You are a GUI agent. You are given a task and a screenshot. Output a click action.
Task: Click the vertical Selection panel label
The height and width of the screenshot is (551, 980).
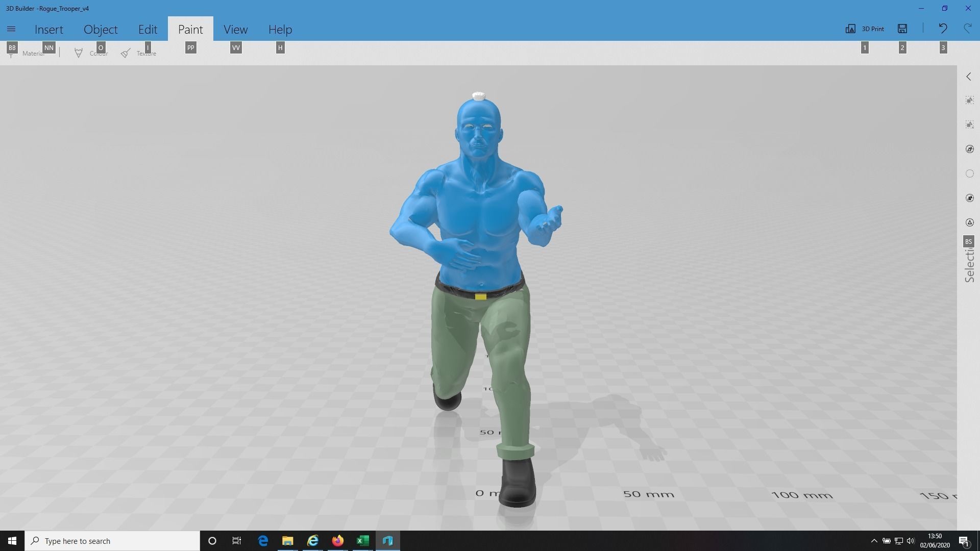(969, 265)
